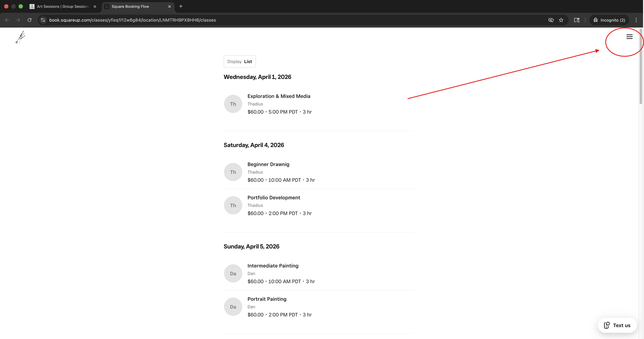Click the page vertical scrollbar
Screen dimensions: 644x339
tap(641, 67)
